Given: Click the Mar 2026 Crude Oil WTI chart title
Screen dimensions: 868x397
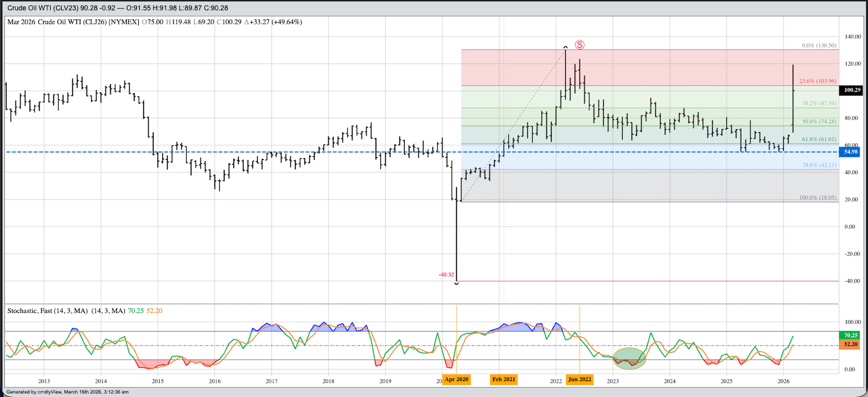Looking at the screenshot, I should point(73,22).
